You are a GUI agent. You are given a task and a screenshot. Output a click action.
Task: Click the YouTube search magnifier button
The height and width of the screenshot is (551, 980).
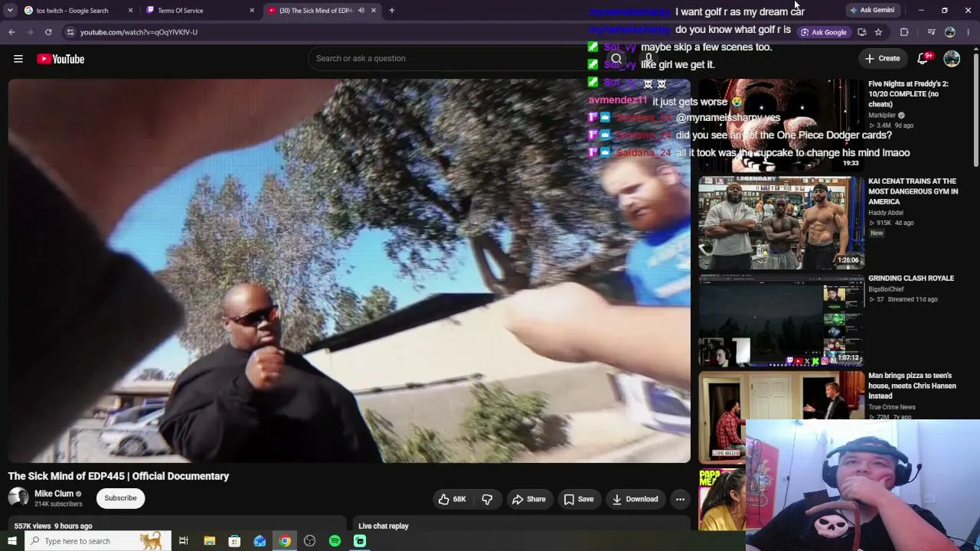(x=616, y=58)
